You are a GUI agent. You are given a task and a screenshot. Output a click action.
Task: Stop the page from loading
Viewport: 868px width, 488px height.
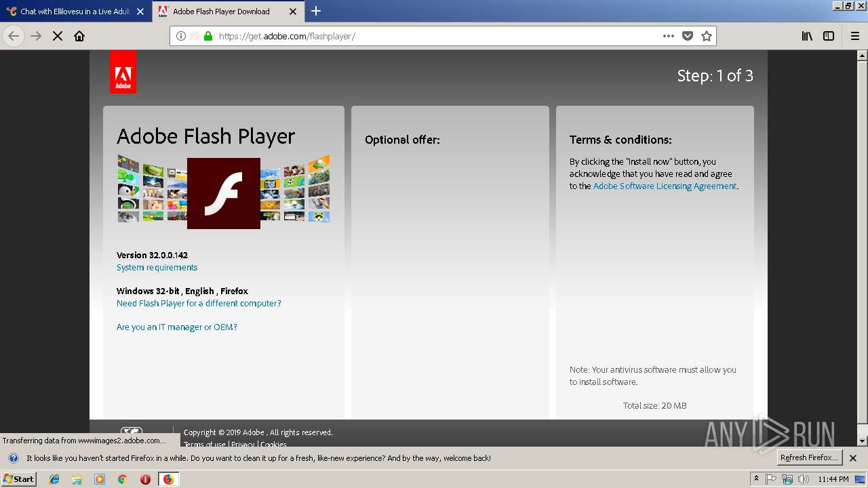(x=58, y=36)
